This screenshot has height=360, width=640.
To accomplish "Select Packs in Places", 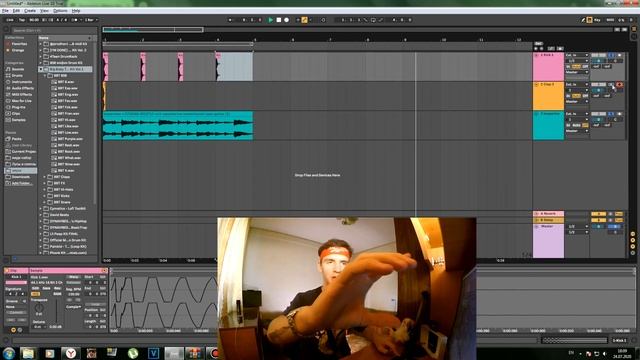I will pyautogui.click(x=16, y=139).
